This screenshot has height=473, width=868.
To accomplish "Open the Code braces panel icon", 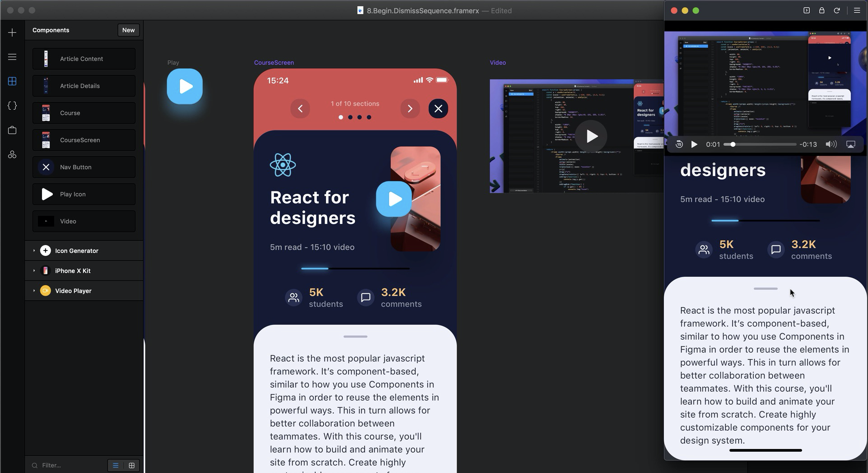I will [x=12, y=106].
